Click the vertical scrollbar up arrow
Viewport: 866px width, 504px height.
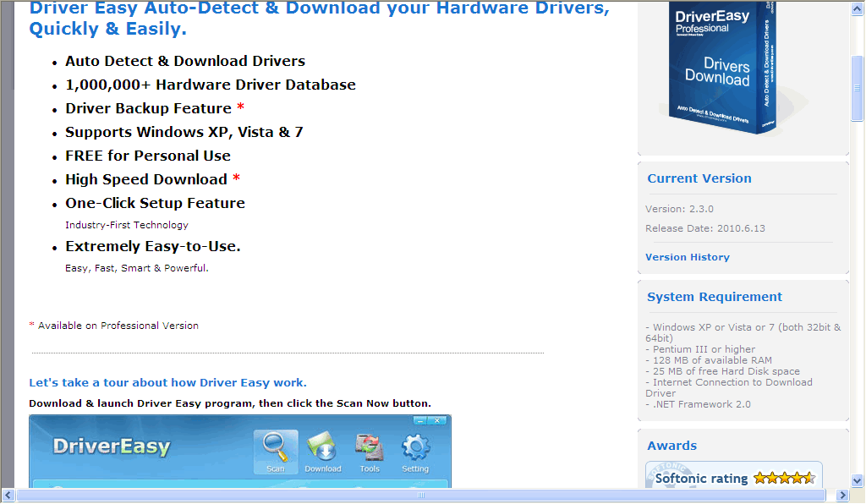click(856, 8)
